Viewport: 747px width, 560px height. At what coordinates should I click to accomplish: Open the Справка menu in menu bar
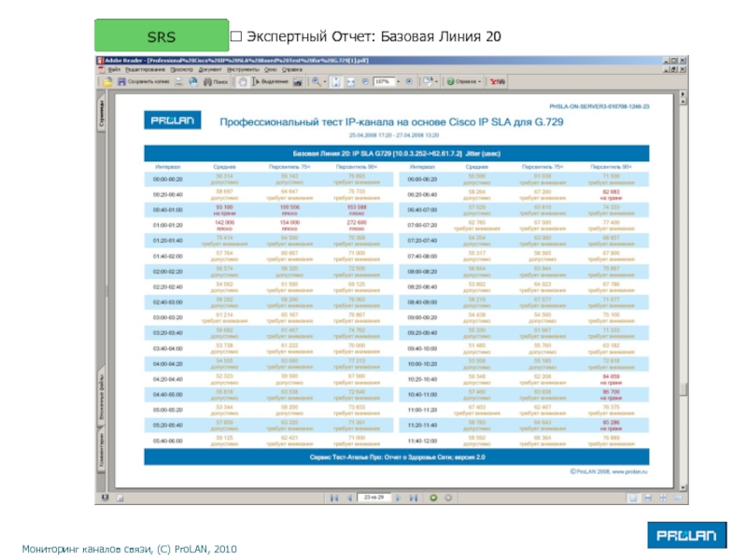click(291, 69)
